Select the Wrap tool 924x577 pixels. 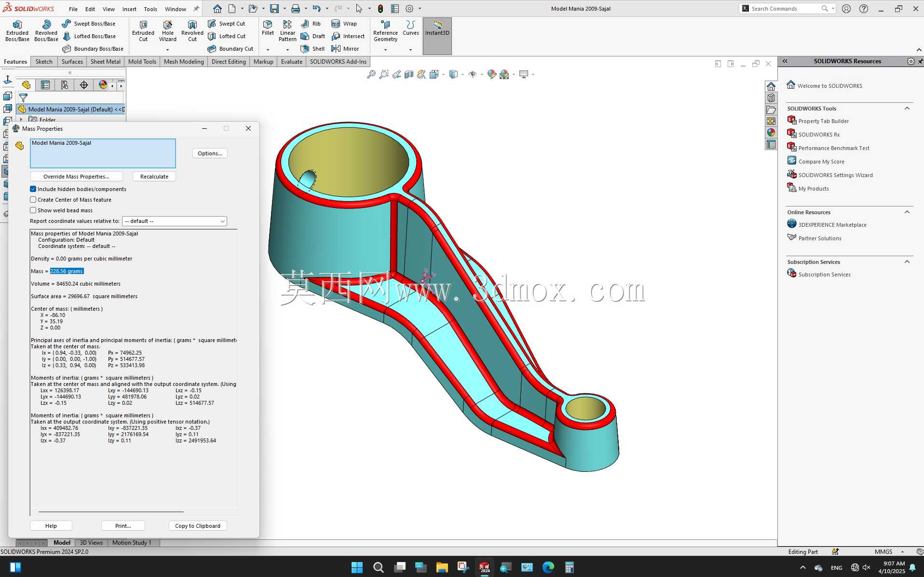(344, 24)
